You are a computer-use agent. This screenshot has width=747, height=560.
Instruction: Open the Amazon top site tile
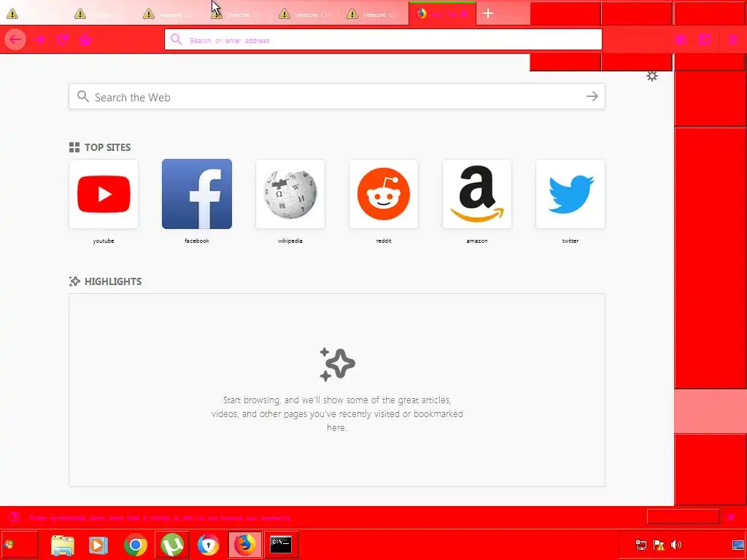(x=477, y=194)
